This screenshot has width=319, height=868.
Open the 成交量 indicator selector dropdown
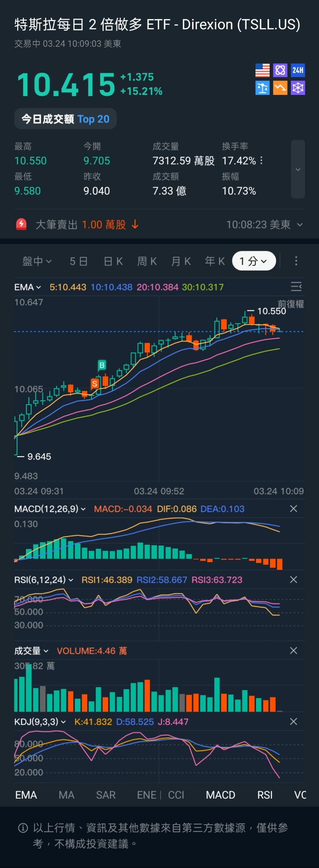(31, 651)
